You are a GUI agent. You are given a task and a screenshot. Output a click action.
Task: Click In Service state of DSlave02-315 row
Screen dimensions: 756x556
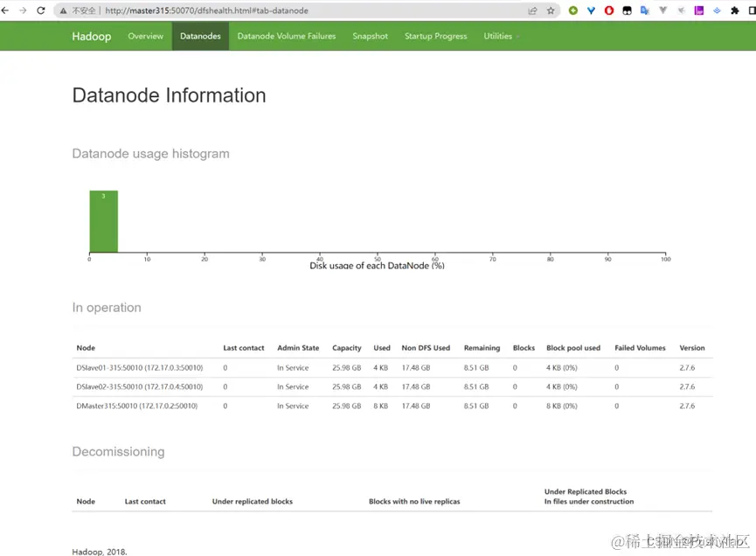(293, 386)
